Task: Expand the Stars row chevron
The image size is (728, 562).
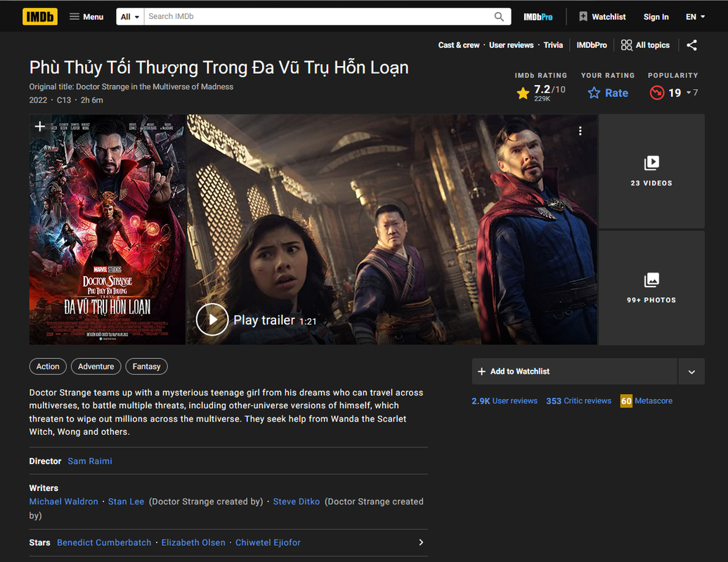Action: 421,542
